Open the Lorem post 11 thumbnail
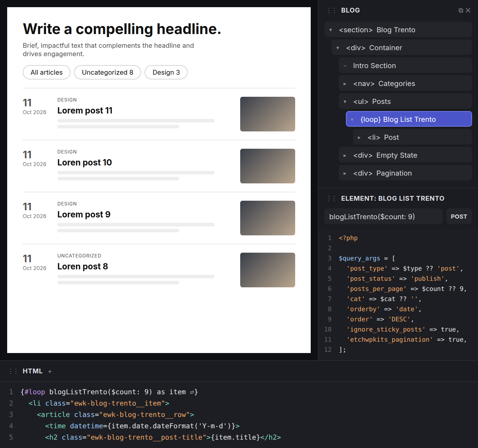478x448 pixels. point(268,114)
